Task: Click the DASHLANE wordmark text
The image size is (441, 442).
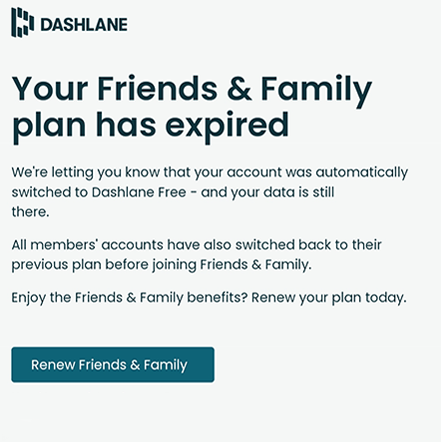Action: coord(84,25)
